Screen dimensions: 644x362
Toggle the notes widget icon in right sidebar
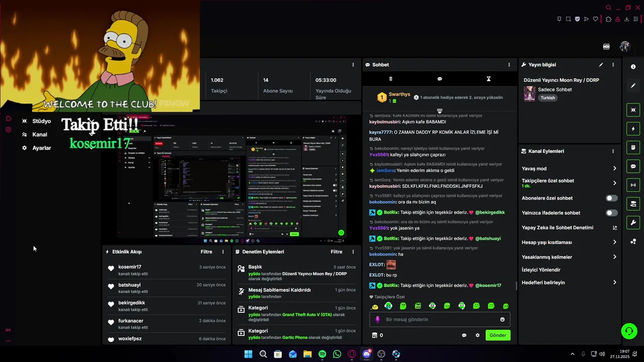(633, 147)
